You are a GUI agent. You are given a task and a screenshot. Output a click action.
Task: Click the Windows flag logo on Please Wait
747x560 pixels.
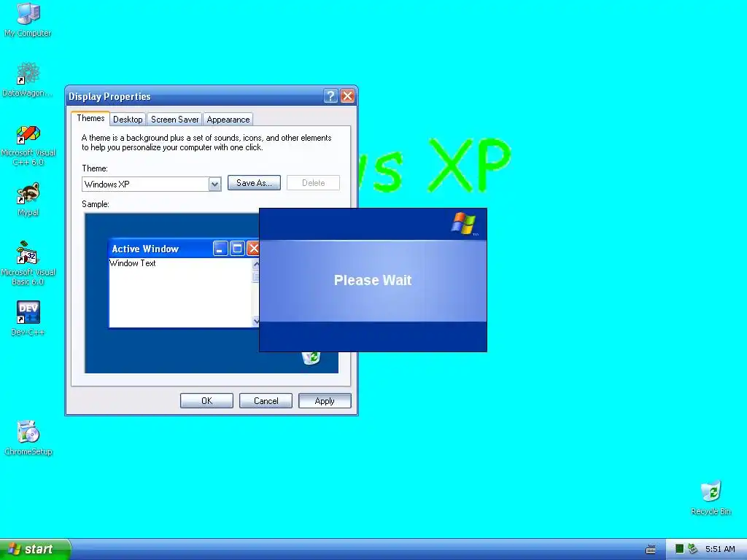[464, 224]
